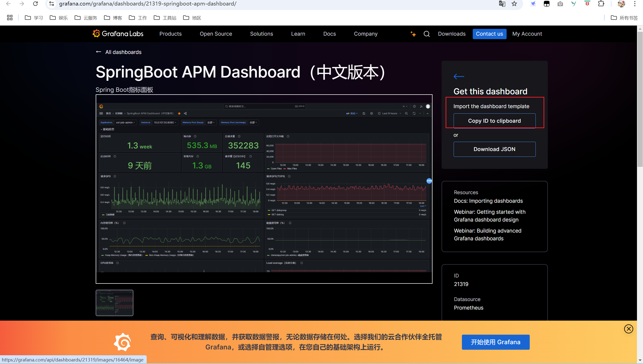Open site search with the magnifier icon
The height and width of the screenshot is (364, 643).
click(427, 34)
